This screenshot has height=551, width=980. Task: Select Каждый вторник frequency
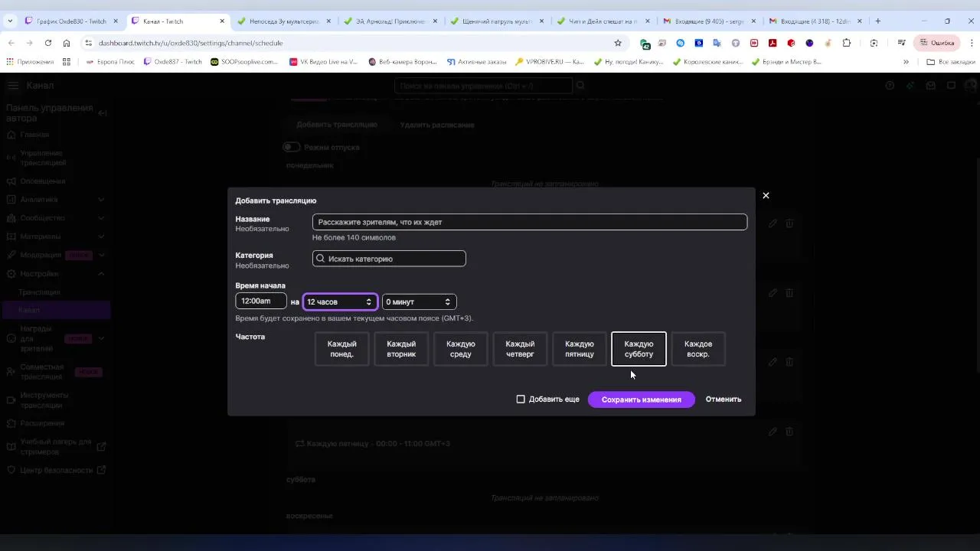click(x=401, y=349)
